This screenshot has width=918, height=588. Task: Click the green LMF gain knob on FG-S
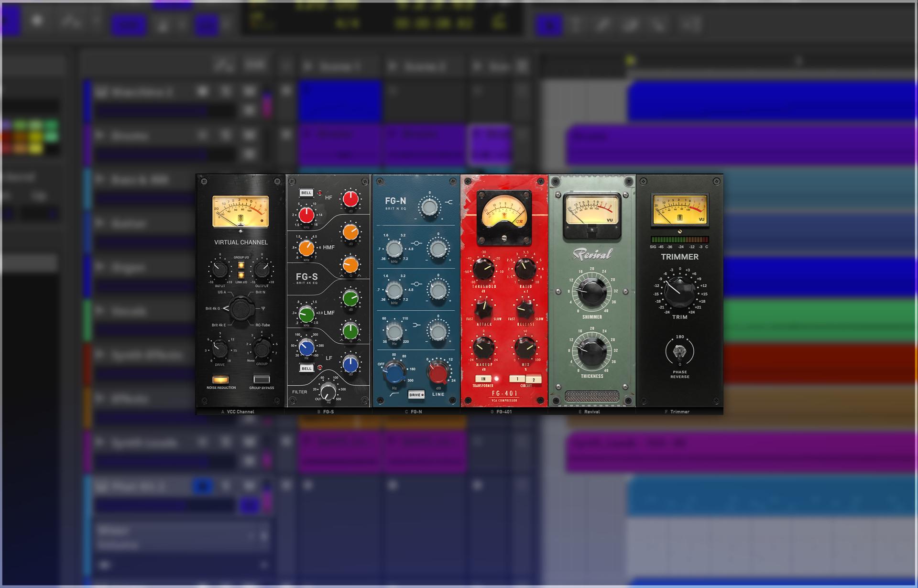click(350, 298)
